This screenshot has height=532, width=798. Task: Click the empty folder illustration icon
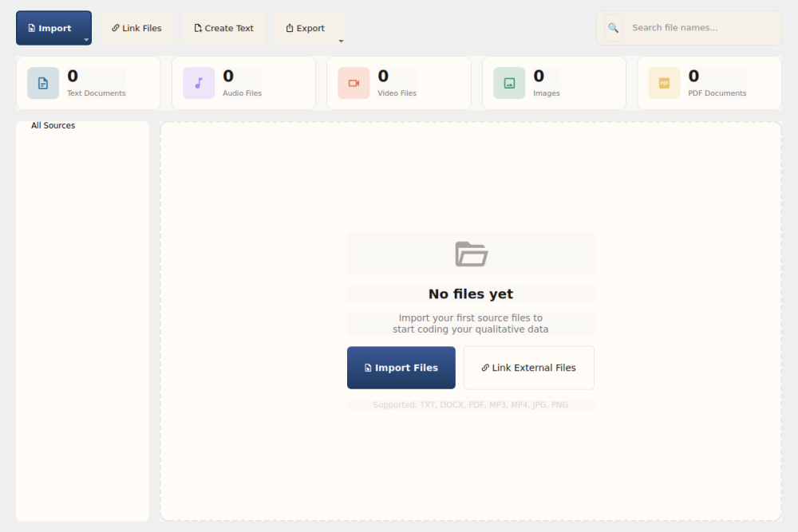coord(471,254)
